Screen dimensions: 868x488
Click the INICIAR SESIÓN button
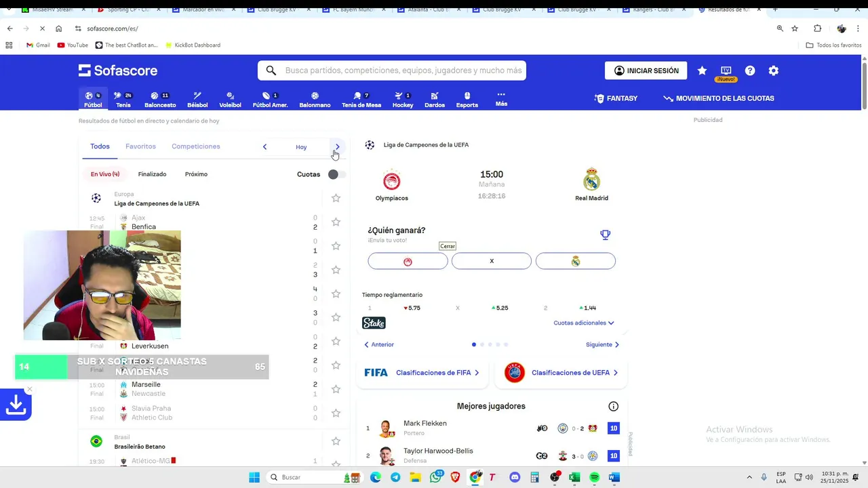pos(646,70)
